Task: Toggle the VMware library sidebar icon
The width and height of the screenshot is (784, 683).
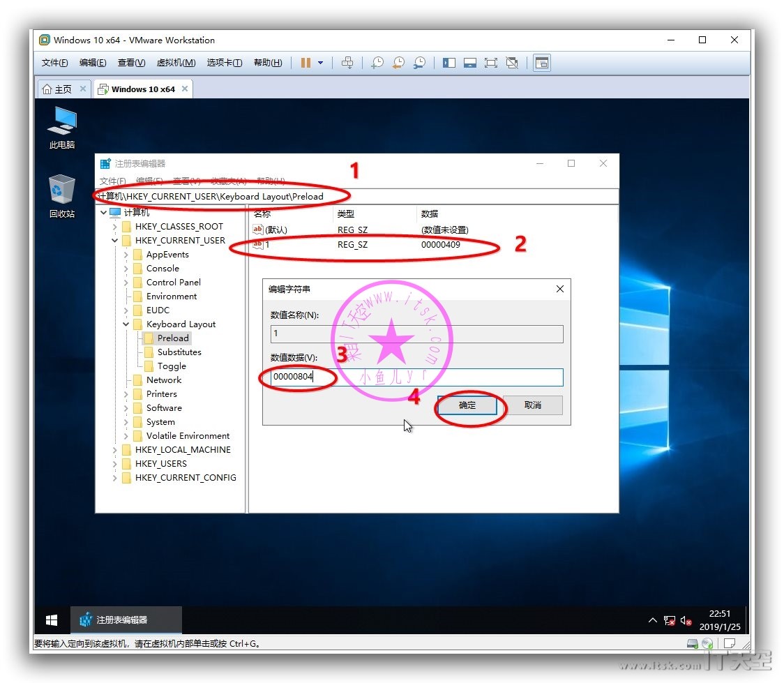Action: point(449,63)
